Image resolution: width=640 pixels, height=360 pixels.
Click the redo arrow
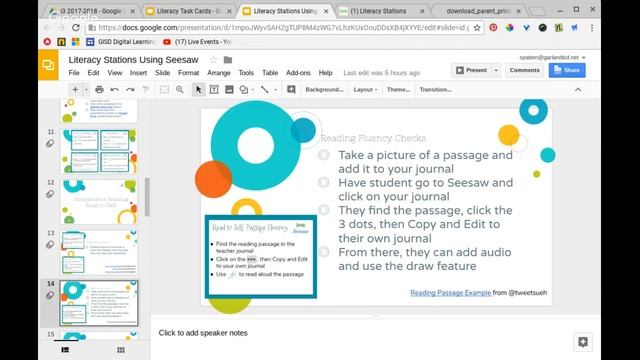[x=130, y=89]
